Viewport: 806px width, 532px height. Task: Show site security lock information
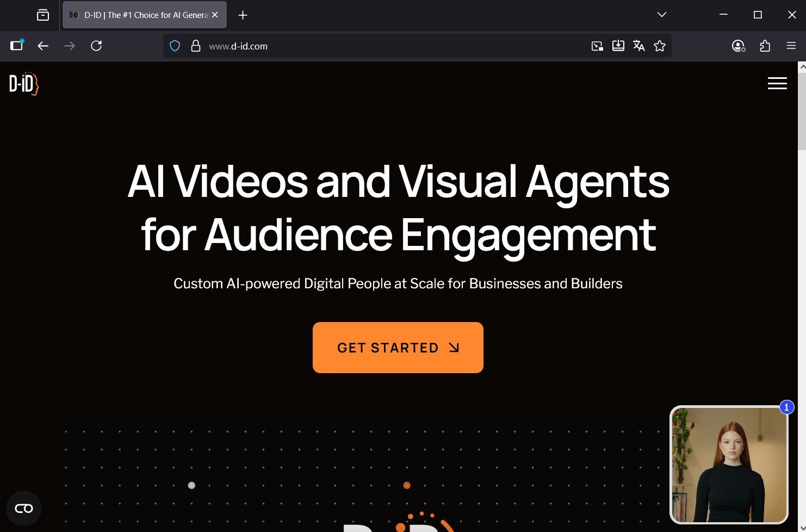[196, 46]
